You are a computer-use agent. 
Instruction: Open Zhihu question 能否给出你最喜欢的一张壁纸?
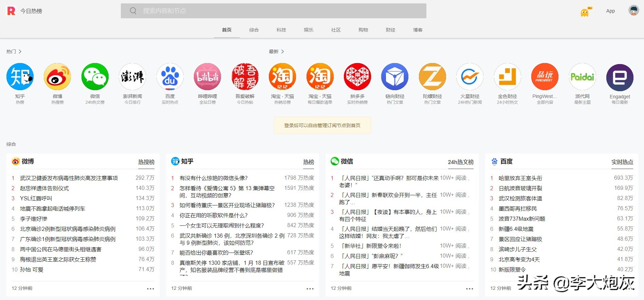click(x=216, y=253)
